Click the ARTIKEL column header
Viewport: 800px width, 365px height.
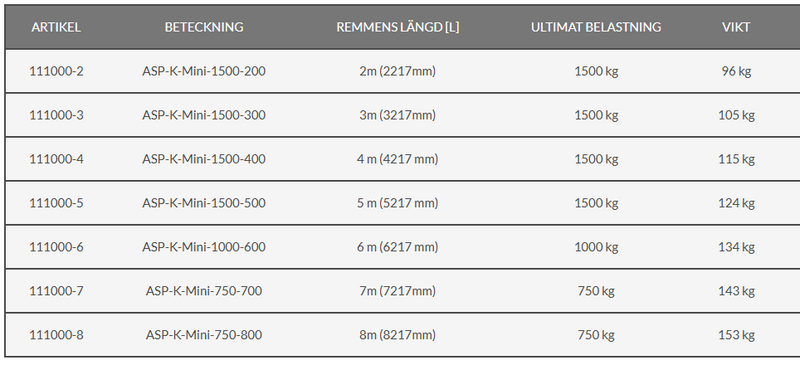(x=56, y=27)
